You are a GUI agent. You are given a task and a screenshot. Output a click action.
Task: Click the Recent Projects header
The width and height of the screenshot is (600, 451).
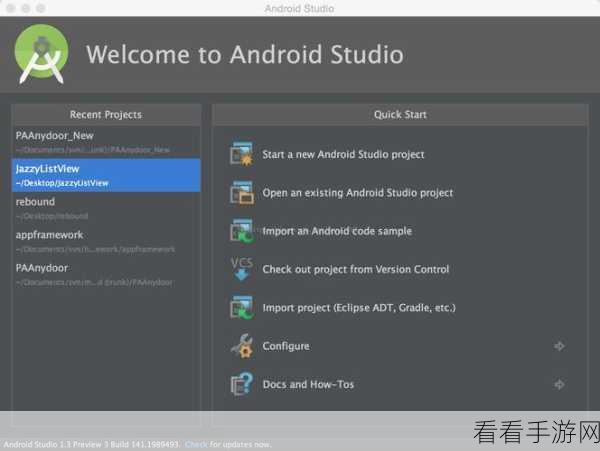pyautogui.click(x=106, y=114)
